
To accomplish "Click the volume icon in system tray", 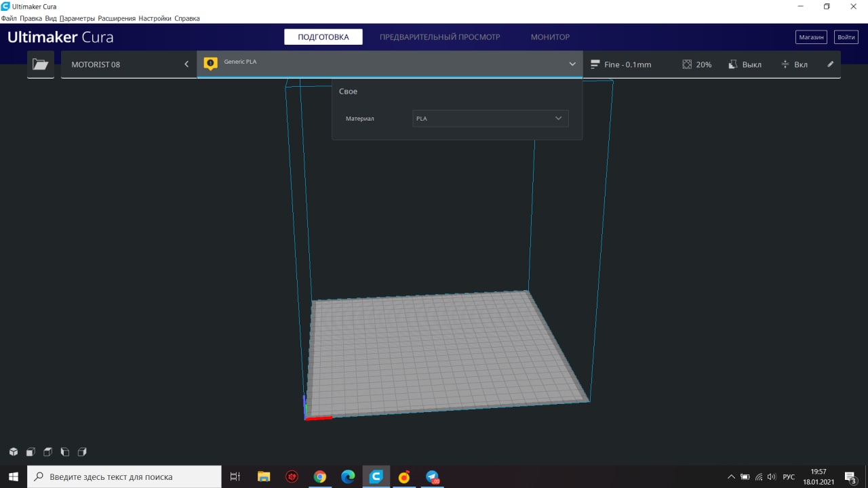I will (772, 477).
